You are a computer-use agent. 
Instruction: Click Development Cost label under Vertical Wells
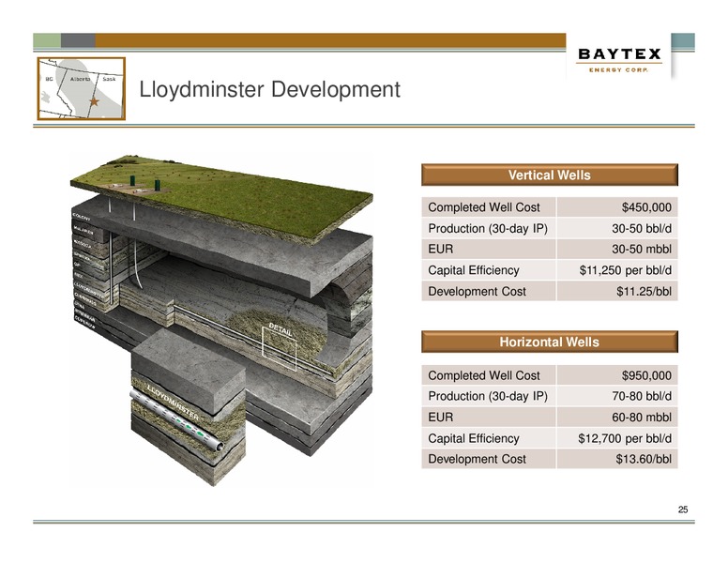(x=477, y=291)
